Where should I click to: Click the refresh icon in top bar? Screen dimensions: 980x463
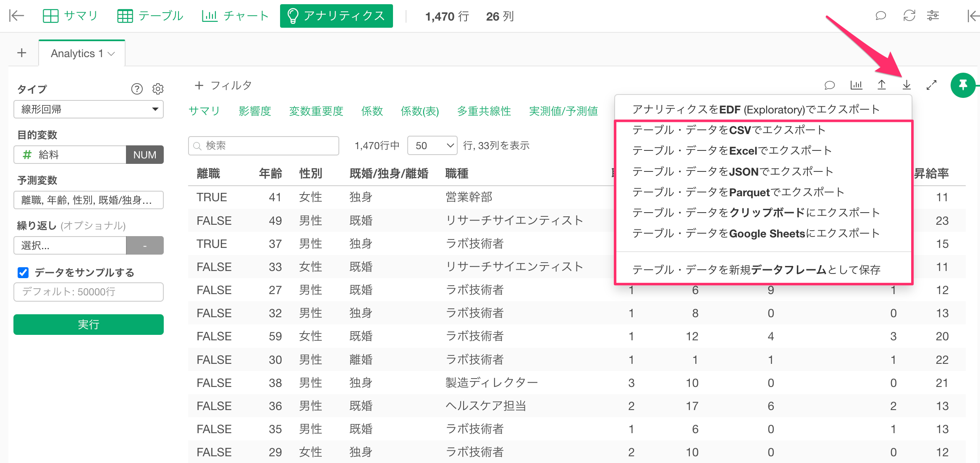tap(909, 16)
